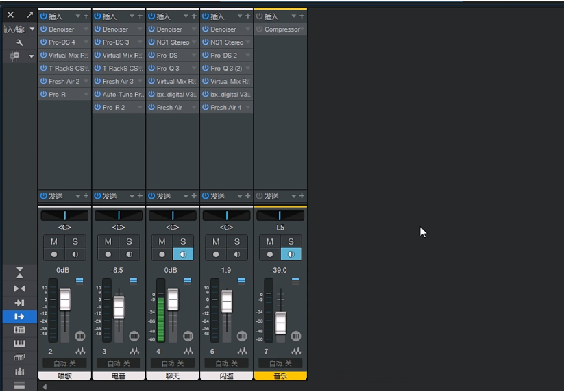564x392 pixels.
Task: Add insert on channel 聊天 with plus
Action: pyautogui.click(x=194, y=16)
